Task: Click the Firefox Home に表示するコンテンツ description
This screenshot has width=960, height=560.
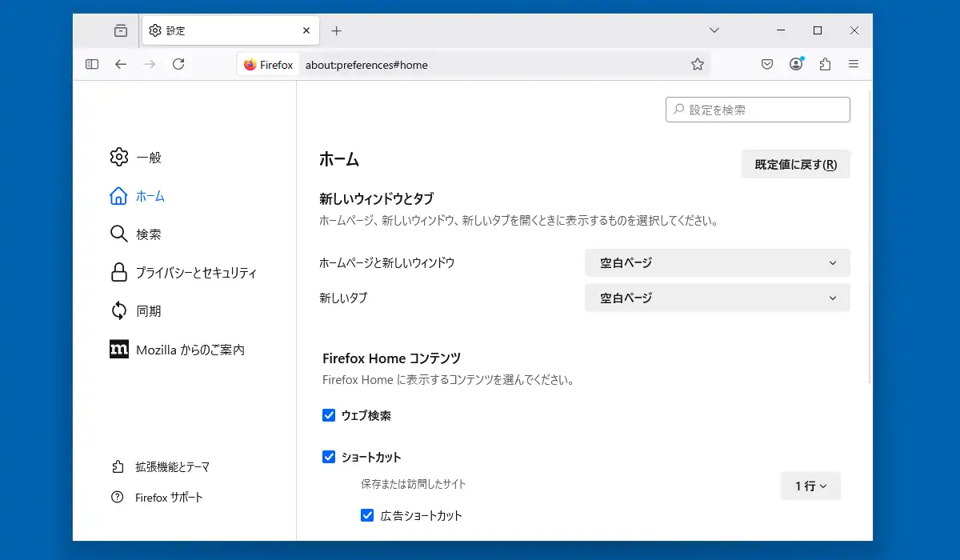Action: point(449,380)
